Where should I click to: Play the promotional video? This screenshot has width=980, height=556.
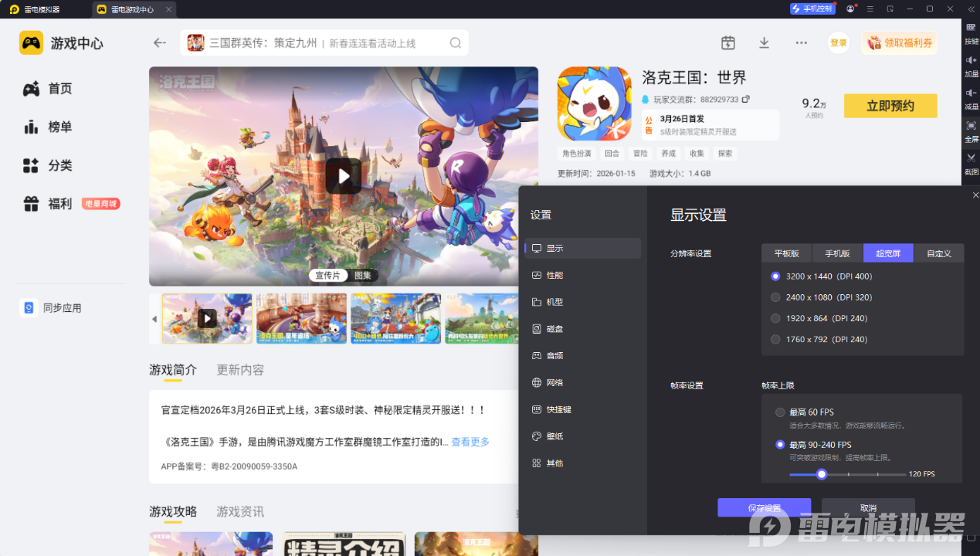343,176
